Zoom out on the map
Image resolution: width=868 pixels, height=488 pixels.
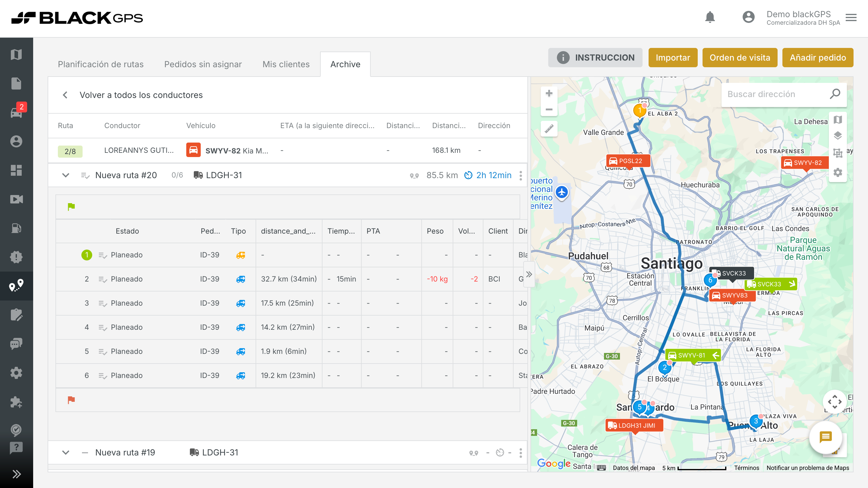coord(549,109)
